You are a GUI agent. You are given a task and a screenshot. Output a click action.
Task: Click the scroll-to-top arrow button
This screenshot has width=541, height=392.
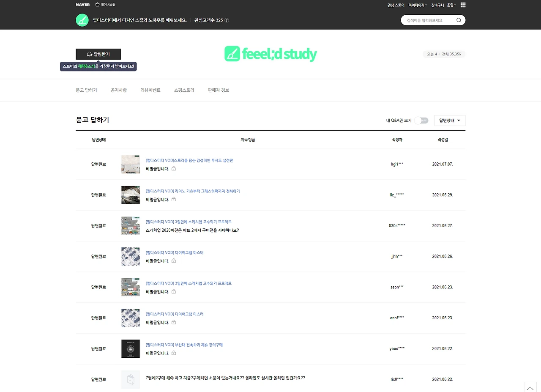[530, 387]
